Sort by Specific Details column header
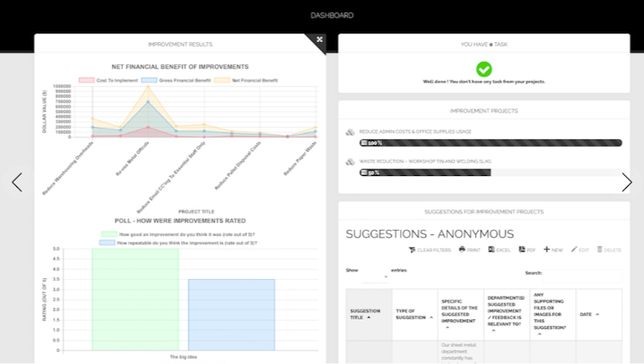644x364 pixels. (x=460, y=315)
